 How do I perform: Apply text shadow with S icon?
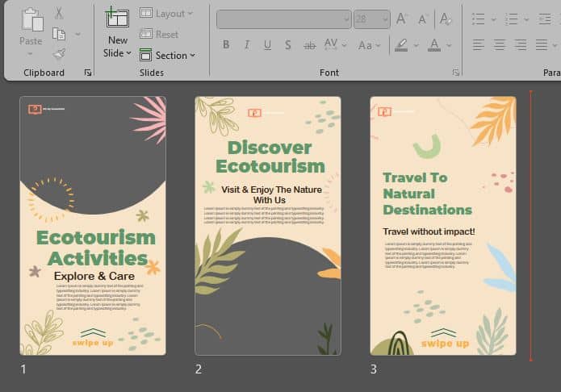click(288, 45)
